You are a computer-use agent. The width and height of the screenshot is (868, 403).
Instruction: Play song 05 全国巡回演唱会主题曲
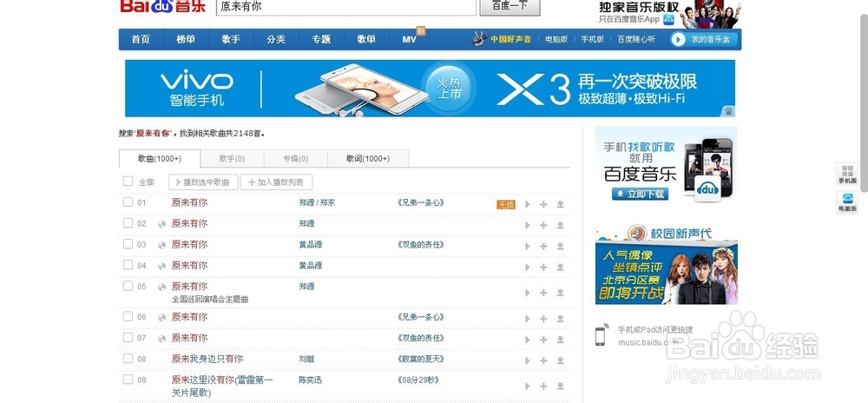click(x=528, y=293)
